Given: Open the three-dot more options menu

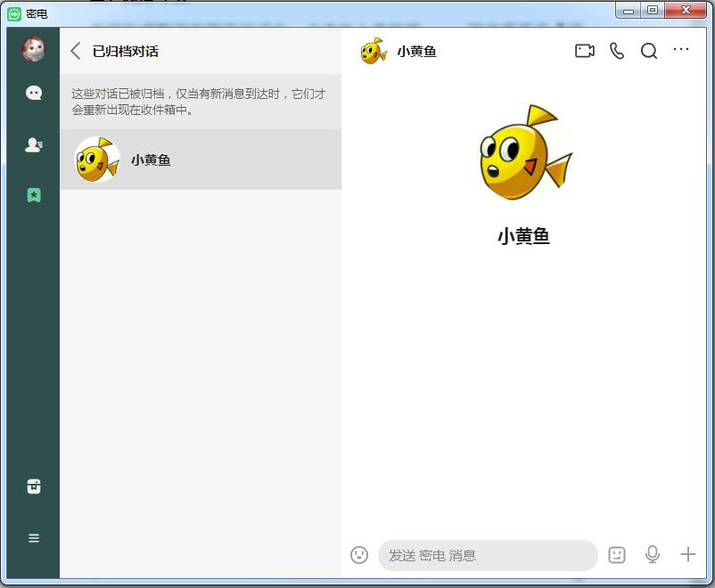Looking at the screenshot, I should coord(681,50).
